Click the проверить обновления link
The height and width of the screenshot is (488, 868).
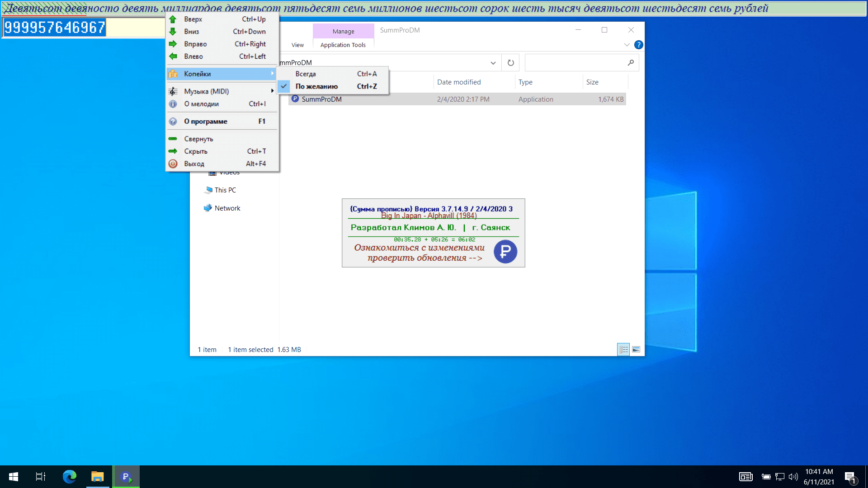[x=425, y=258]
